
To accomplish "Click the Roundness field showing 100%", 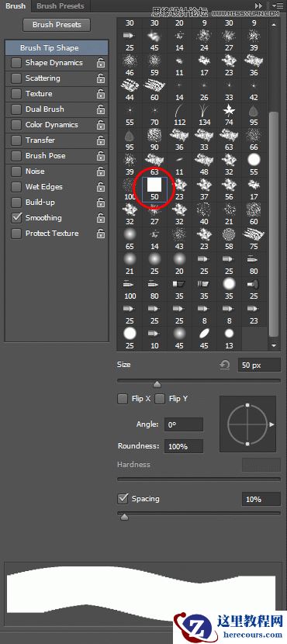I will tap(184, 446).
